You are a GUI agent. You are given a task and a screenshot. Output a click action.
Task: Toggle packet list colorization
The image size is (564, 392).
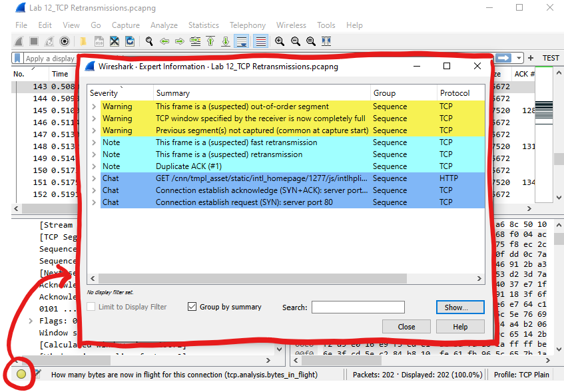pyautogui.click(x=261, y=41)
